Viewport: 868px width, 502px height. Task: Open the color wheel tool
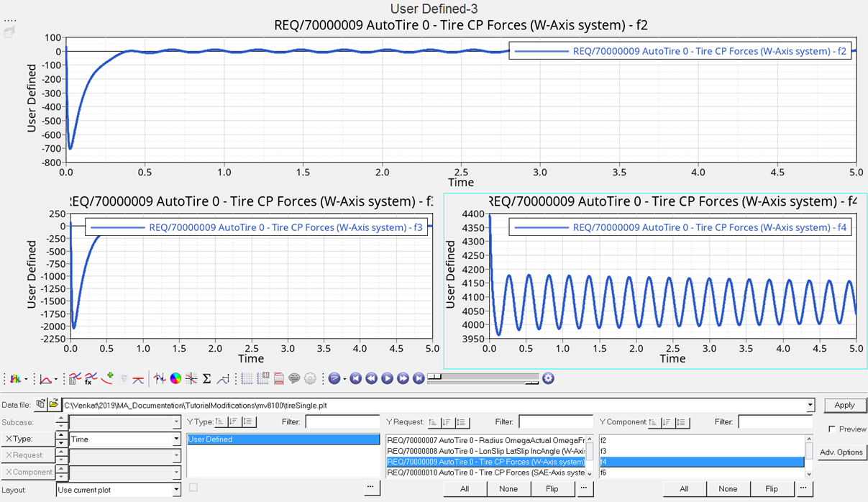pos(175,378)
